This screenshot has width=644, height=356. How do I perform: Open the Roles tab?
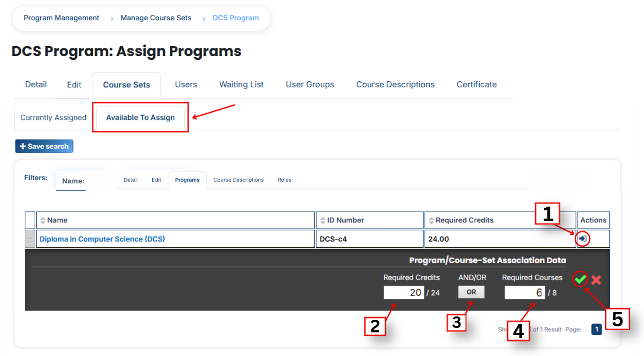coord(284,180)
